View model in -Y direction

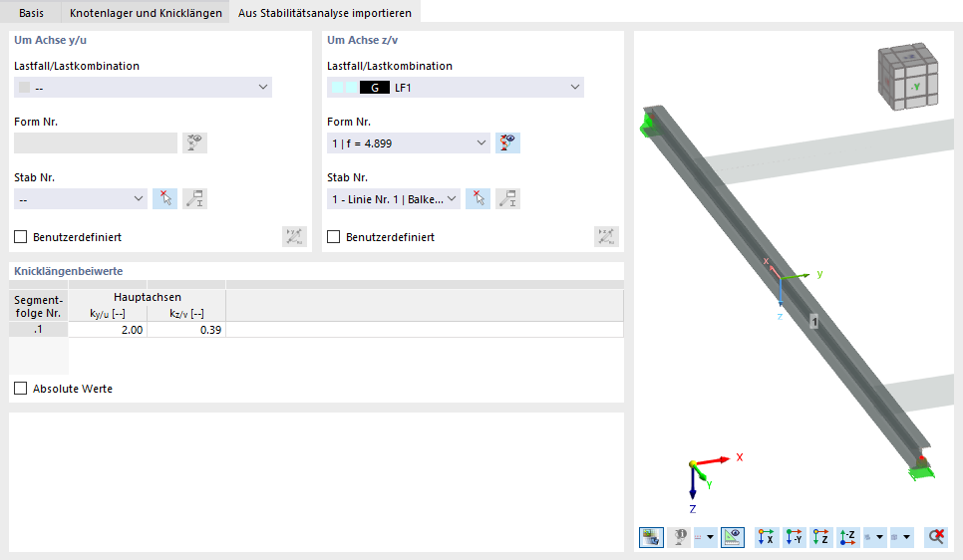(x=794, y=537)
